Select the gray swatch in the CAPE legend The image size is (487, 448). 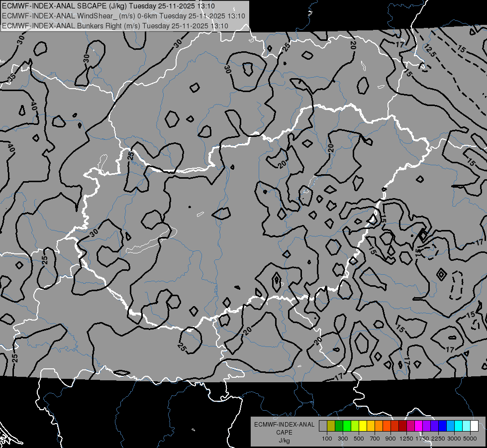[x=323, y=426]
